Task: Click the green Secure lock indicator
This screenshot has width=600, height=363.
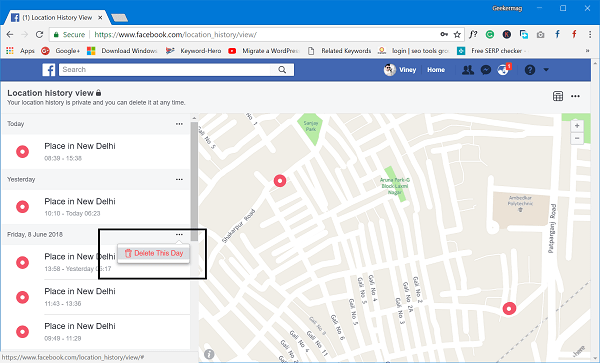Action: [69, 34]
